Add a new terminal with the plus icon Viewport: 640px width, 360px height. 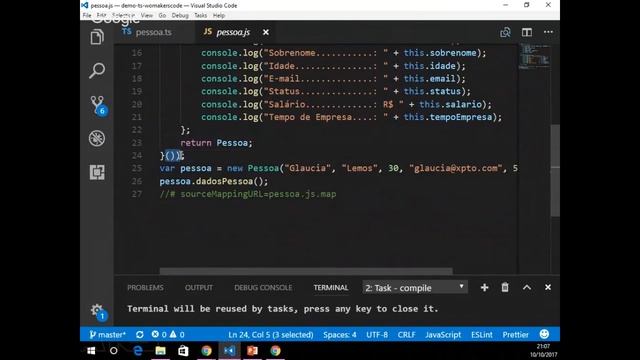(x=484, y=287)
